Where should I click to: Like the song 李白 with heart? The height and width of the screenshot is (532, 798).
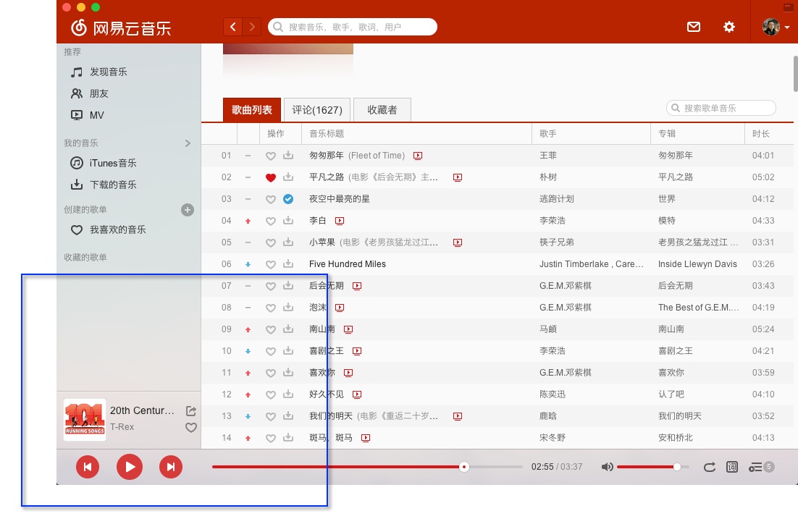271,221
